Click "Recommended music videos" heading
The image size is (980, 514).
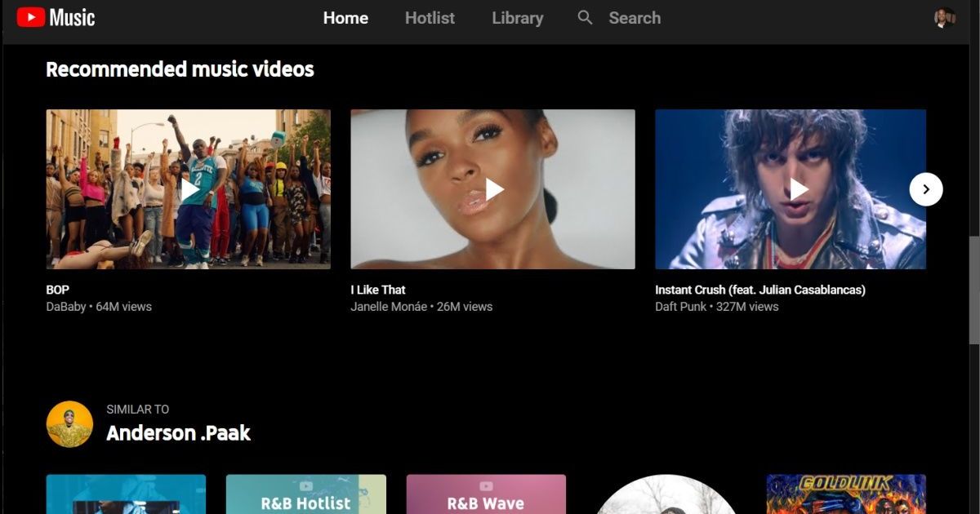pyautogui.click(x=180, y=69)
